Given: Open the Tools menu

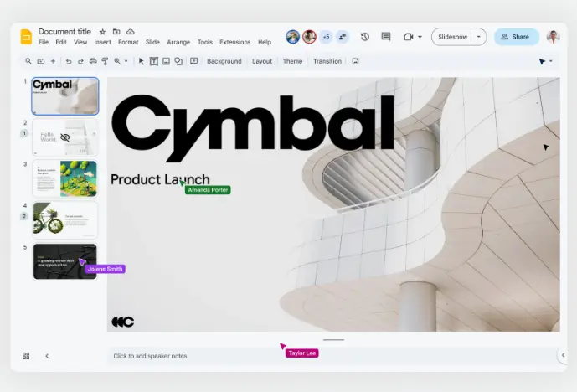Looking at the screenshot, I should [x=205, y=42].
